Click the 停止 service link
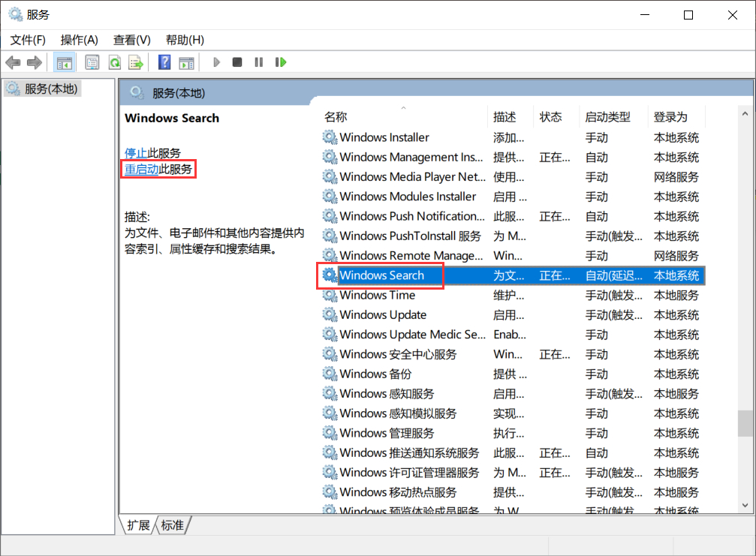The width and height of the screenshot is (756, 556). (136, 153)
